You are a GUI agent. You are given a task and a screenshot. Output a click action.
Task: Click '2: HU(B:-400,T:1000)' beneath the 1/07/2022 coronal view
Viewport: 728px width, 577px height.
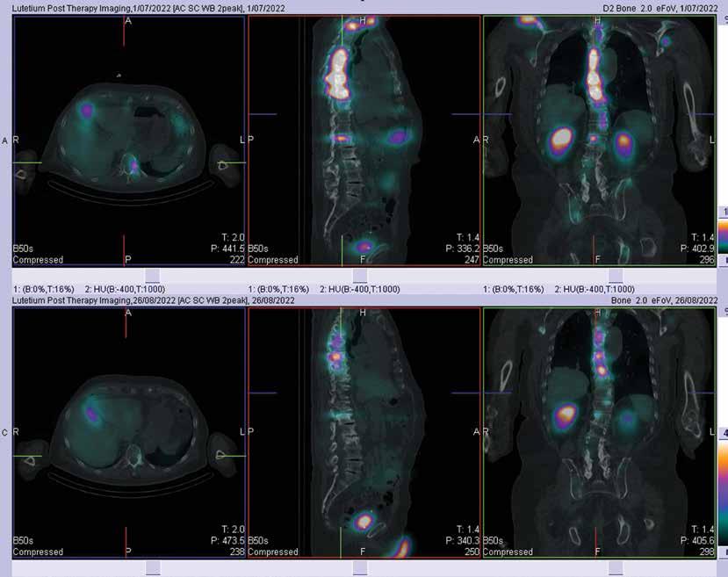[595, 289]
